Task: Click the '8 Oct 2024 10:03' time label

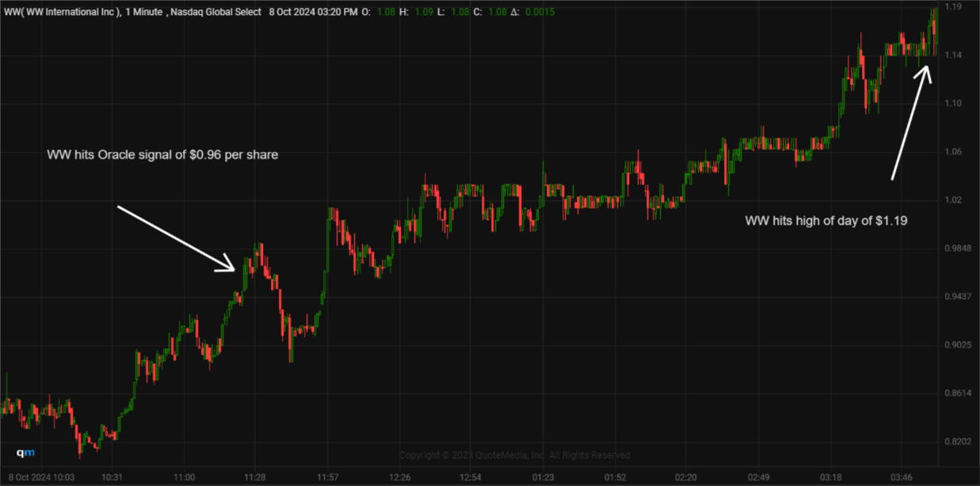Action: [x=40, y=477]
